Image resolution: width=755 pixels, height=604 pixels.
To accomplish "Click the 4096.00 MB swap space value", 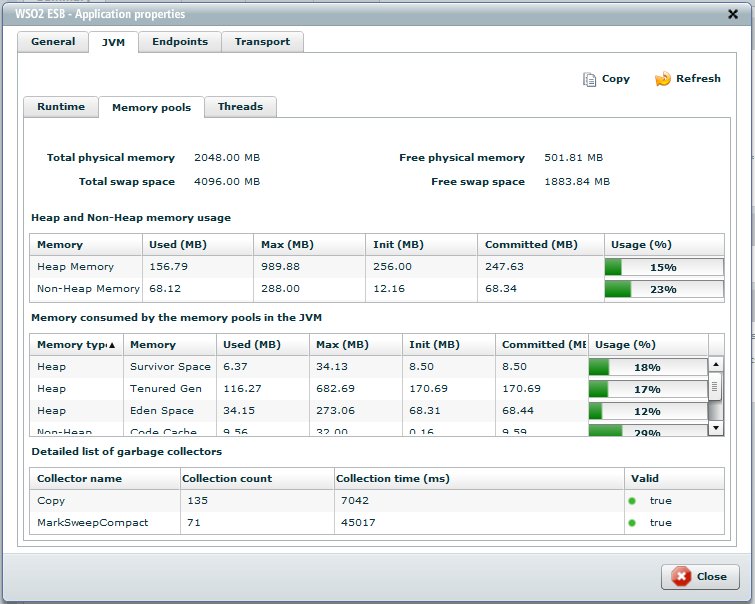I will point(227,182).
